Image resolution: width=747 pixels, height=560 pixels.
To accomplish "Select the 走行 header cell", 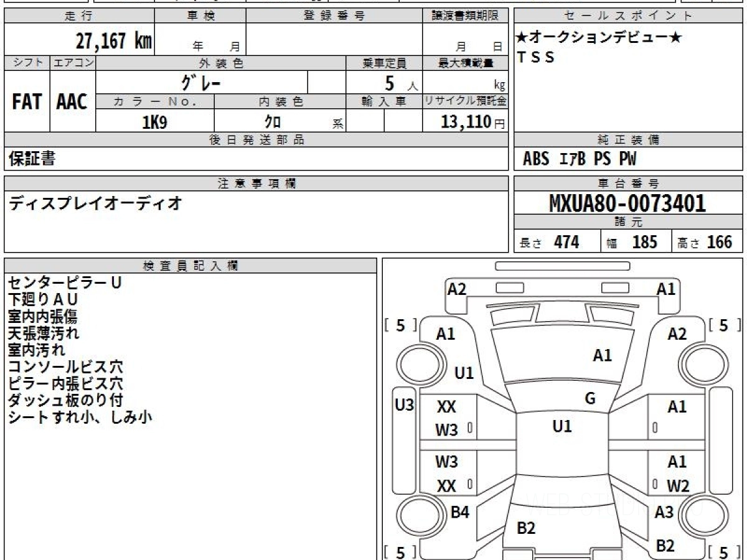I will [78, 16].
